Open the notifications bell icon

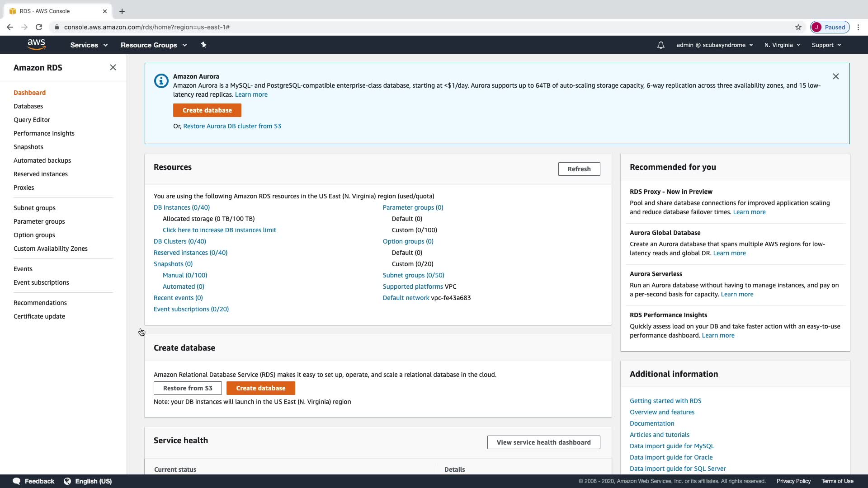point(660,45)
